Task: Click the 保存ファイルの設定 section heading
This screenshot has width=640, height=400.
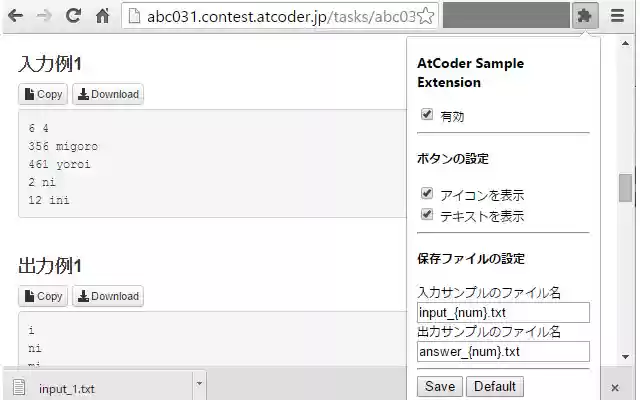Action: pyautogui.click(x=471, y=259)
